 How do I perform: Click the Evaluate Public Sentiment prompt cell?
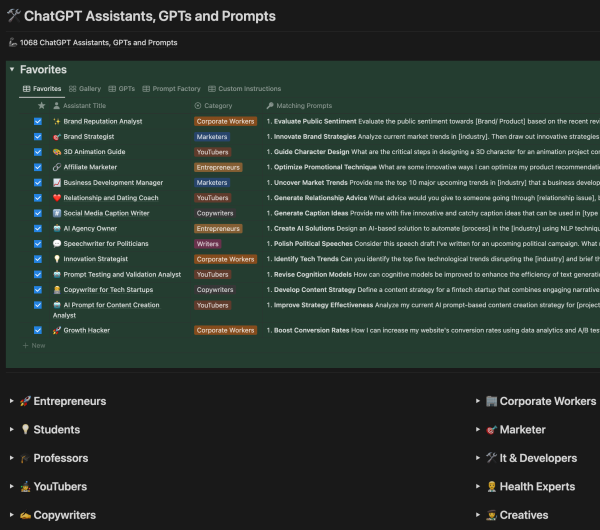(433, 121)
